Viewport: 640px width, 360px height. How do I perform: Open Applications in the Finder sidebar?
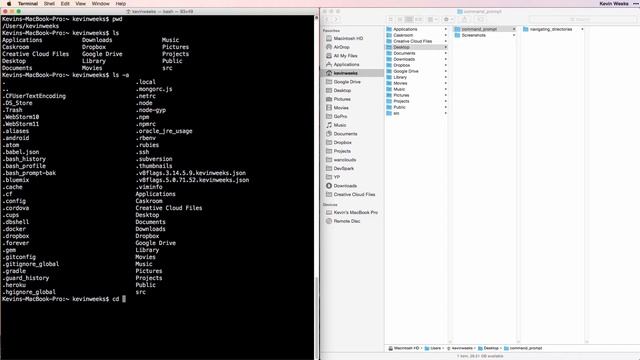tap(343, 64)
